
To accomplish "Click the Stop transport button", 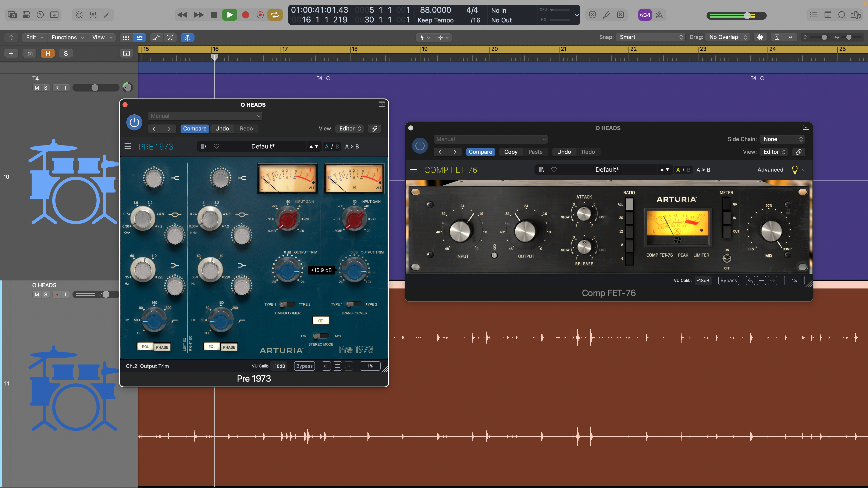I will [214, 15].
